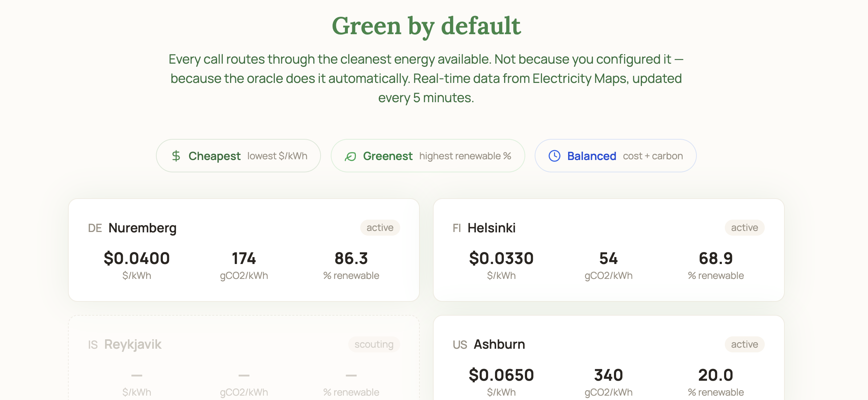Click the Nuremberg active status badge
868x400 pixels.
tap(379, 228)
